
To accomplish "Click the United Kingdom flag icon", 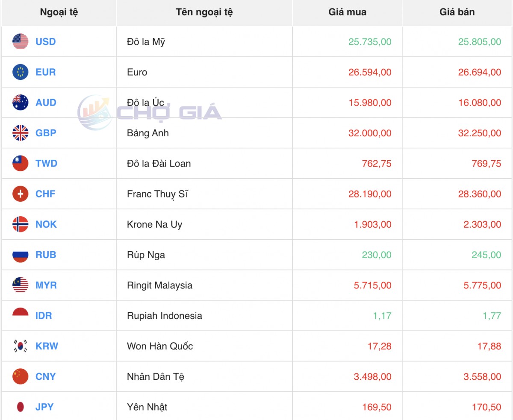I will click(20, 133).
